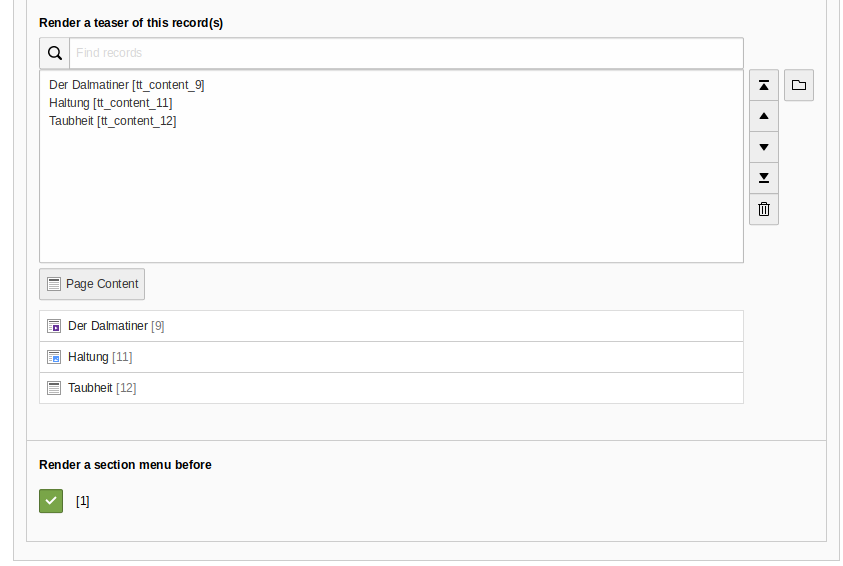
Task: Select Taubheit [tt_content_12] in the list
Action: 113,121
